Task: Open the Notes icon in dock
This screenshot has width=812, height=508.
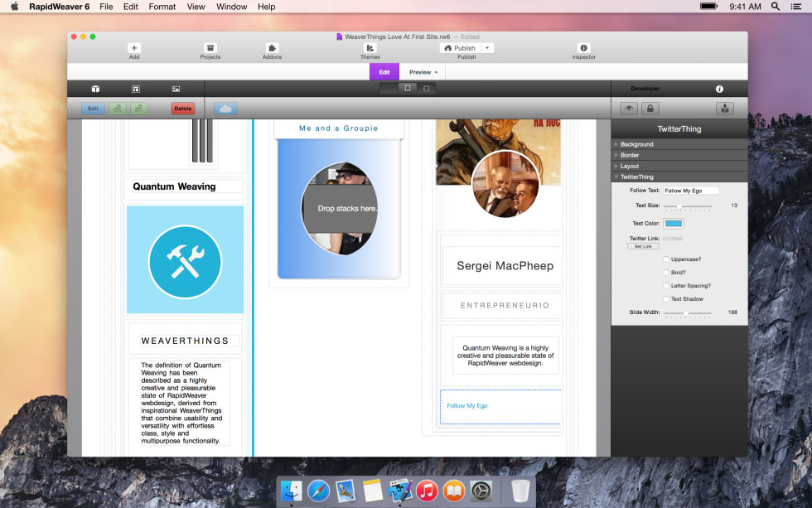Action: pyautogui.click(x=372, y=491)
